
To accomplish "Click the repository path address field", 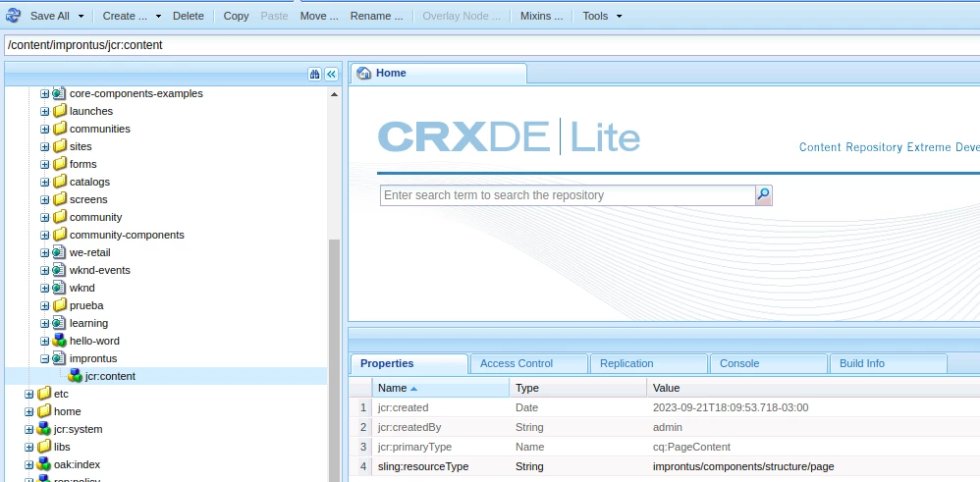I will (x=491, y=45).
